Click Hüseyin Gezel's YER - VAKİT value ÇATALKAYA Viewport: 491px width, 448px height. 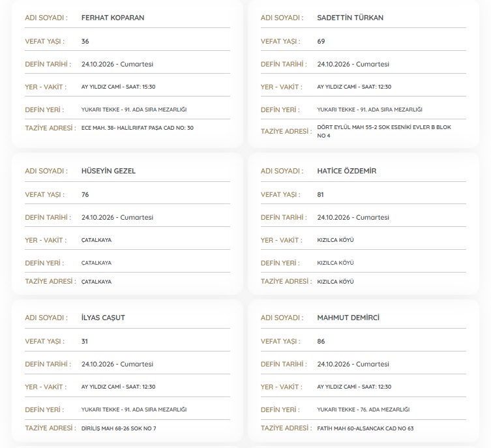pyautogui.click(x=97, y=241)
